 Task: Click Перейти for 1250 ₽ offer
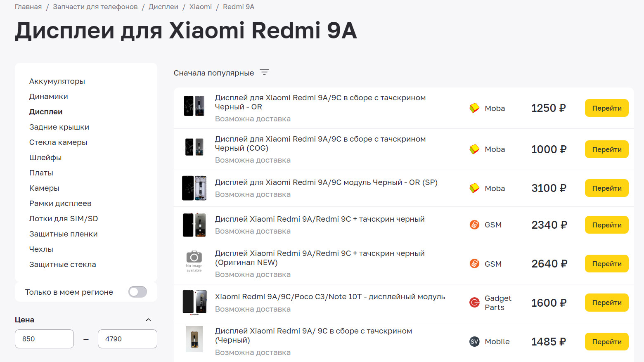[606, 108]
